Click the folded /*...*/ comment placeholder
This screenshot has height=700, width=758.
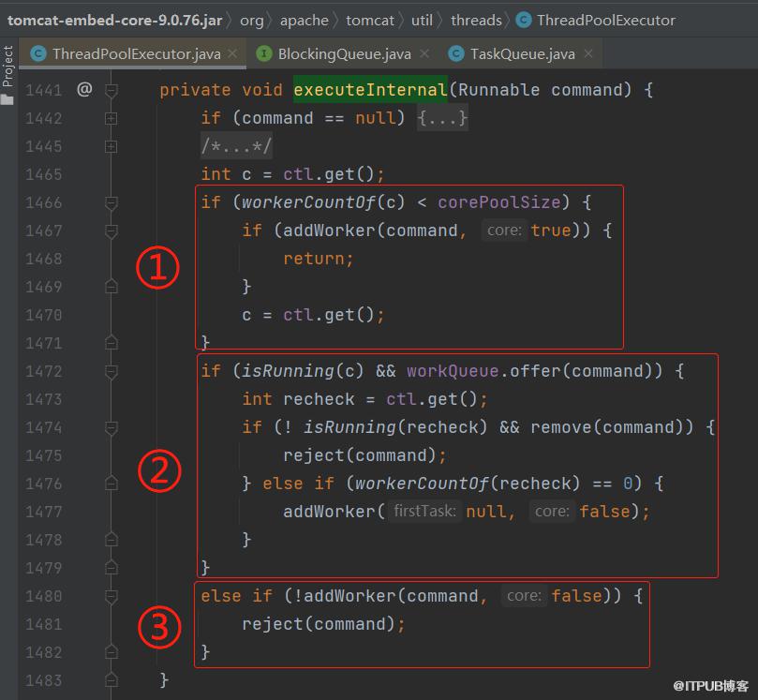(x=237, y=146)
